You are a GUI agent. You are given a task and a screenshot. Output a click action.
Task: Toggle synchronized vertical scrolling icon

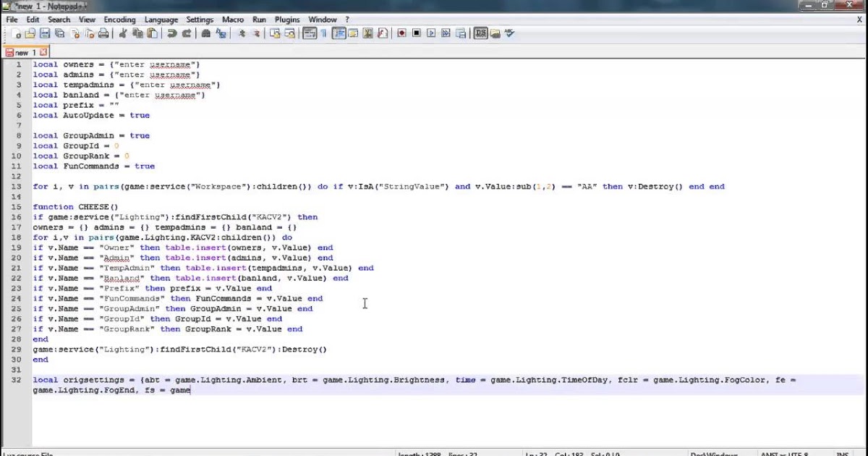(274, 33)
